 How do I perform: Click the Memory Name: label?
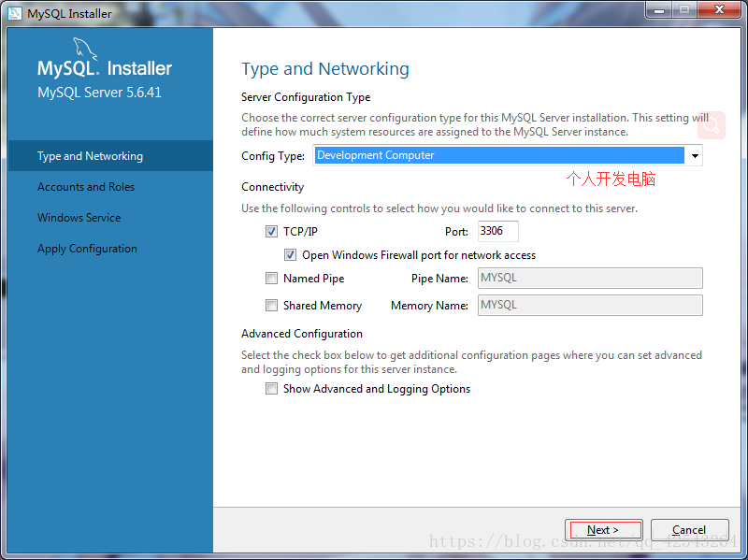429,306
